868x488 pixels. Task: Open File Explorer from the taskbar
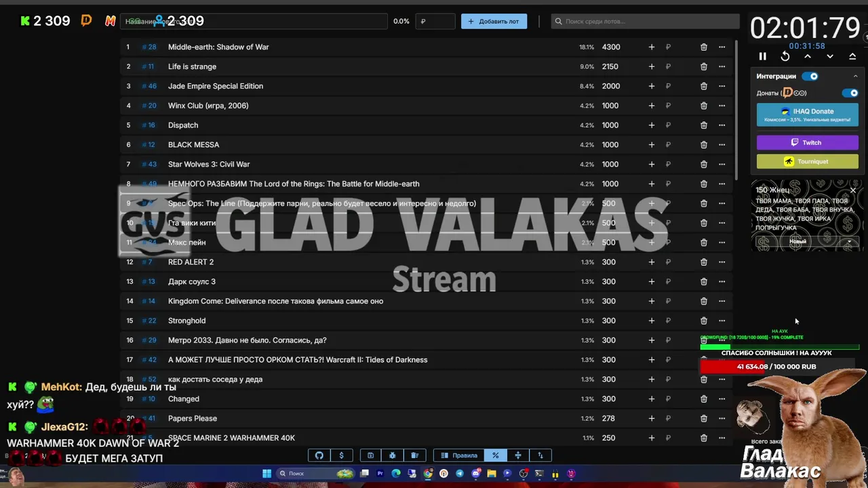(x=492, y=474)
